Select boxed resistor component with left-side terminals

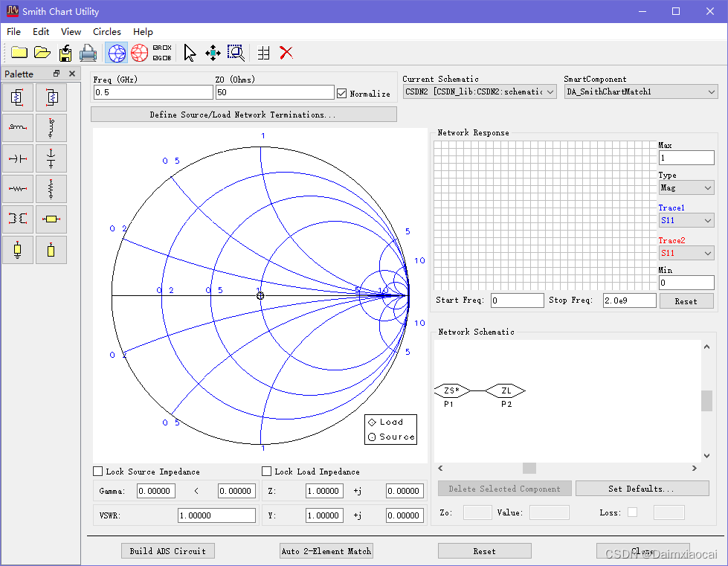pyautogui.click(x=51, y=97)
